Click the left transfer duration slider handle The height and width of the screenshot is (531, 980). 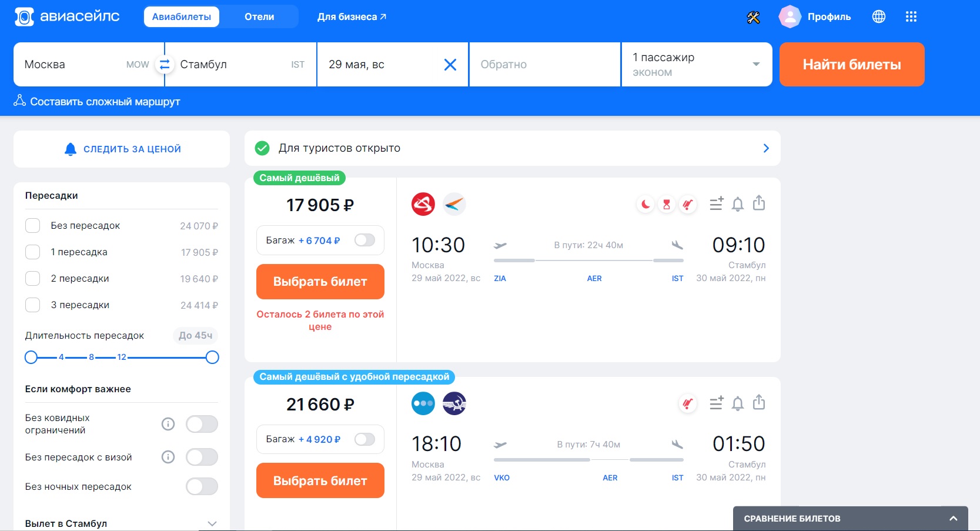[31, 357]
